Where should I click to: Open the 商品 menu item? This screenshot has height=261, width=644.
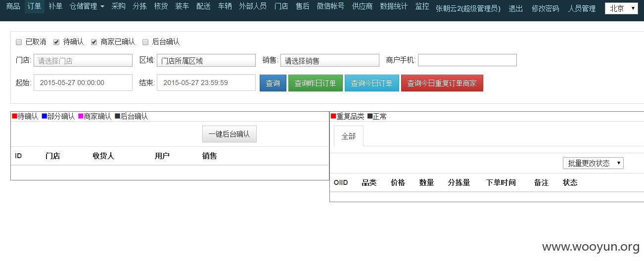[x=13, y=6]
